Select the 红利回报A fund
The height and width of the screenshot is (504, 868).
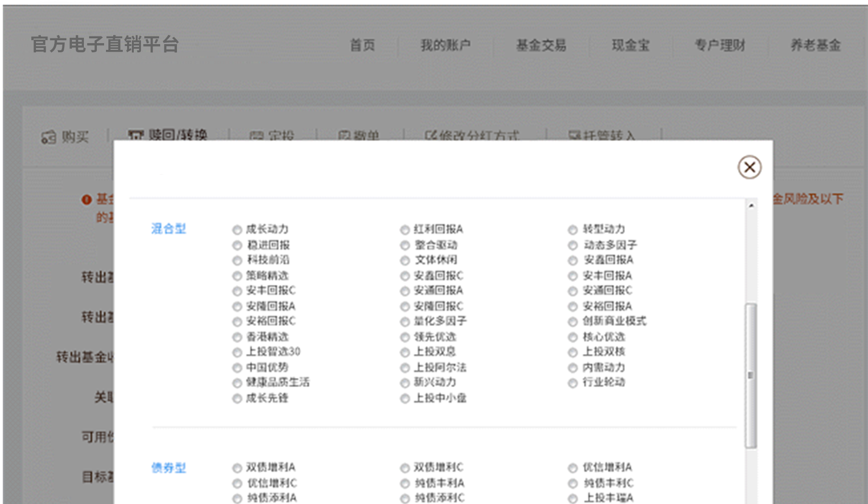click(x=405, y=230)
